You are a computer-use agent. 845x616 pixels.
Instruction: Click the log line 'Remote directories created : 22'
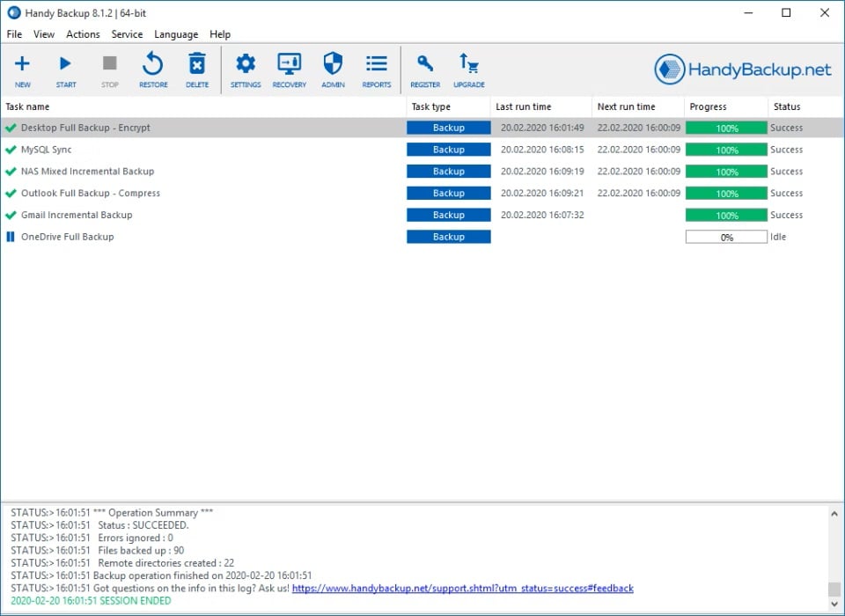pos(122,562)
